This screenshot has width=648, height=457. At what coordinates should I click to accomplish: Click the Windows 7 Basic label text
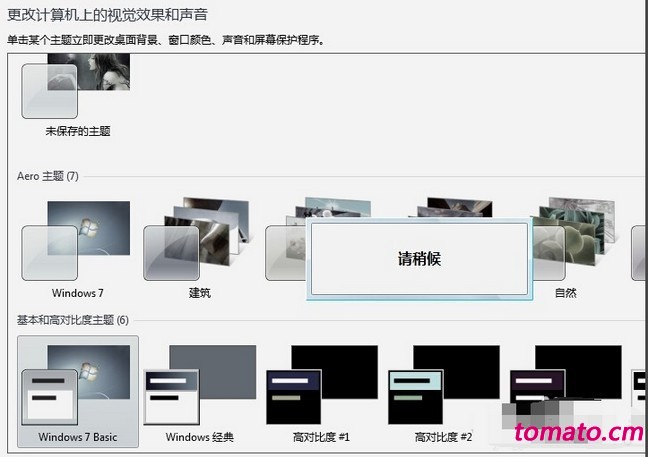78,437
